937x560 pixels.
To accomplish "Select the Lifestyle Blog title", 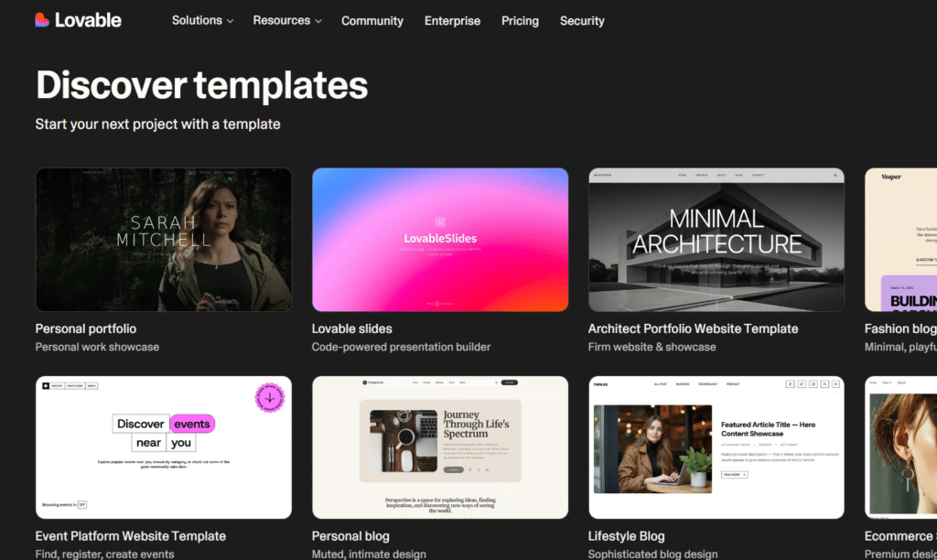I will [x=626, y=536].
